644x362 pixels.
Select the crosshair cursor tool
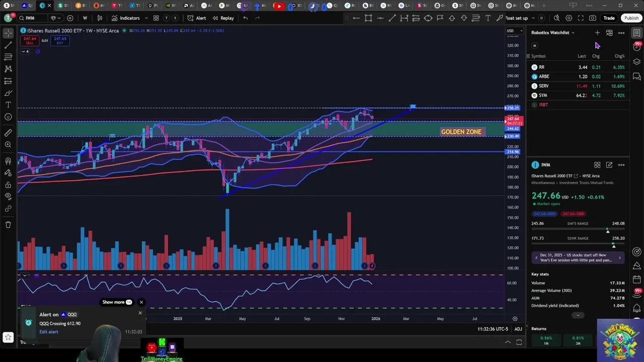point(8,33)
